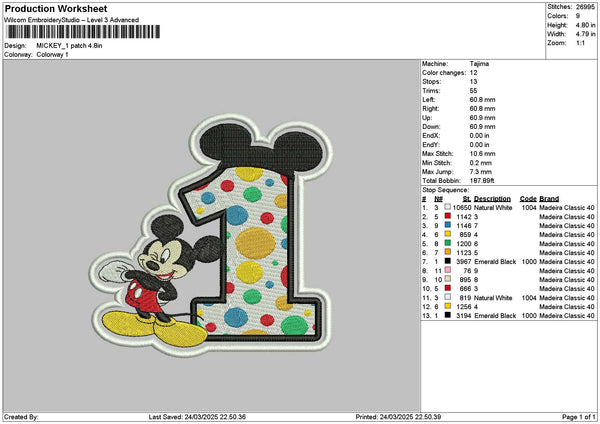The height and width of the screenshot is (424, 600).
Task: Click the white swatch for stop 1
Action: click(x=447, y=207)
